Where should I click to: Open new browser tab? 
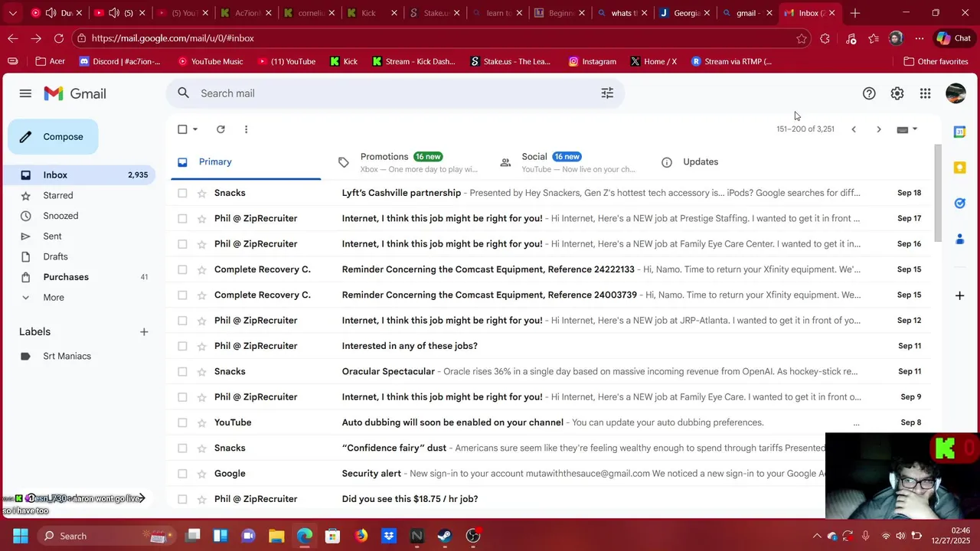(855, 13)
